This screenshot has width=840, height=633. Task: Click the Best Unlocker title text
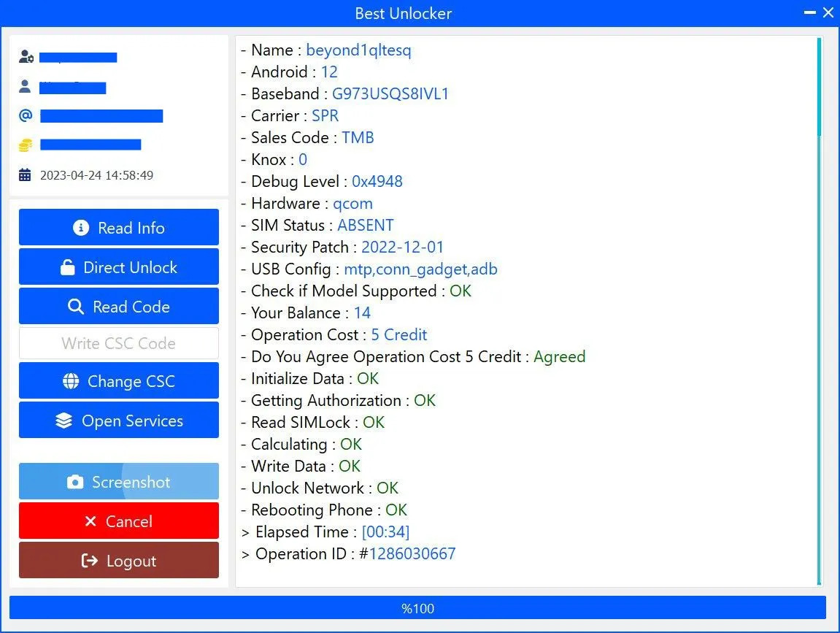tap(404, 13)
